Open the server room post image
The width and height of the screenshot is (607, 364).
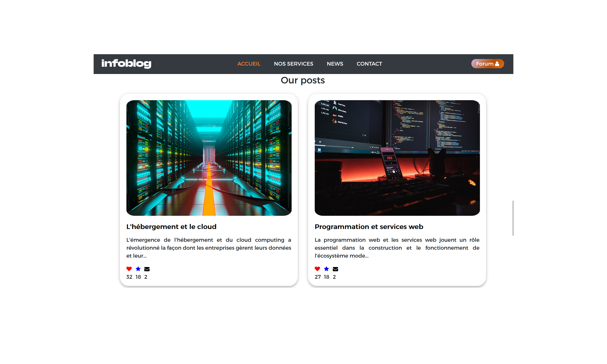[209, 158]
